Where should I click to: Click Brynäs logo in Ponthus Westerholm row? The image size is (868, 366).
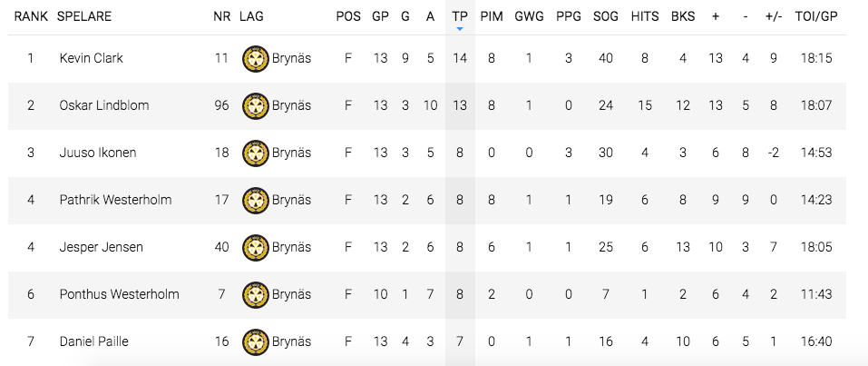tap(256, 294)
